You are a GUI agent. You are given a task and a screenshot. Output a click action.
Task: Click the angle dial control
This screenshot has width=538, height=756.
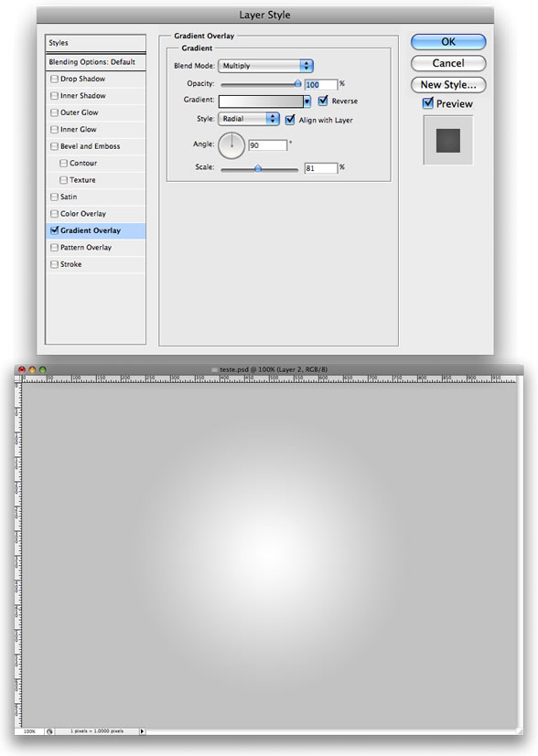231,145
